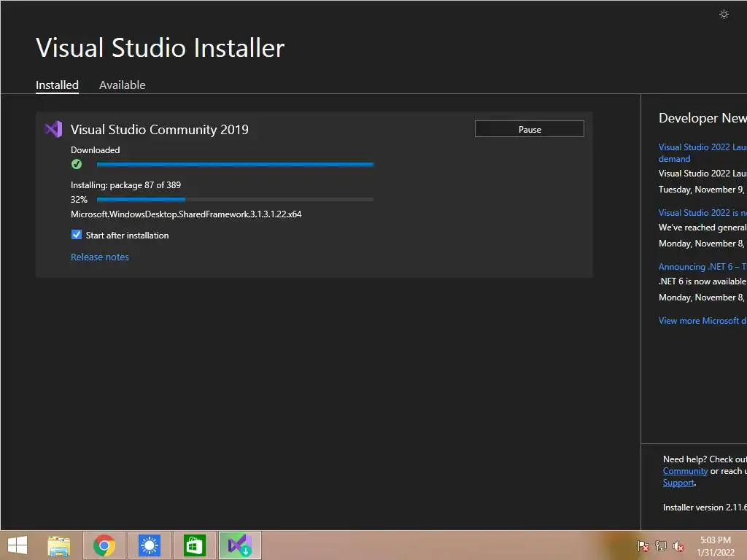Open the Release notes link
The width and height of the screenshot is (747, 560).
[x=99, y=257]
